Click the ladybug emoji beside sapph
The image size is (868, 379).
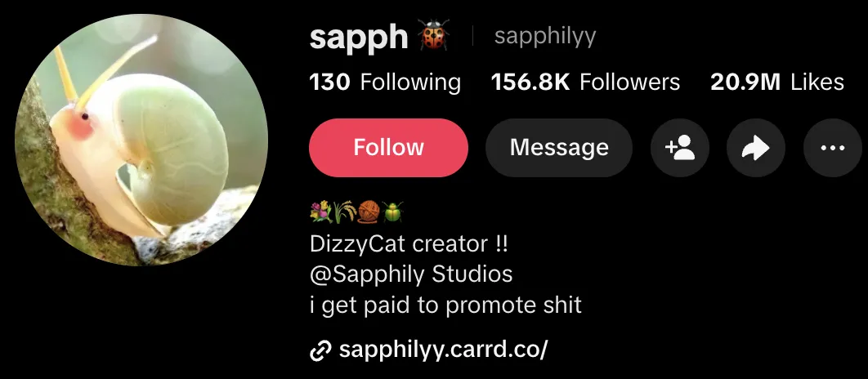coord(433,35)
